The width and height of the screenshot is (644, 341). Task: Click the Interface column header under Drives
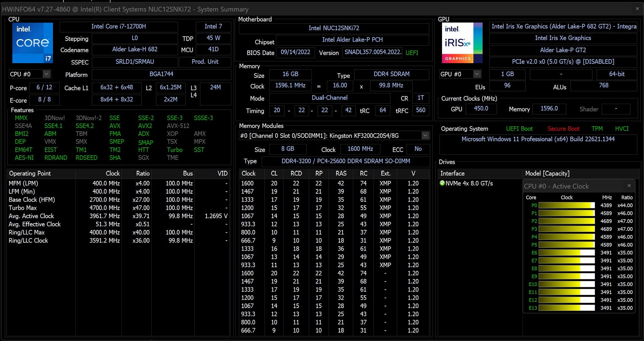pos(480,174)
